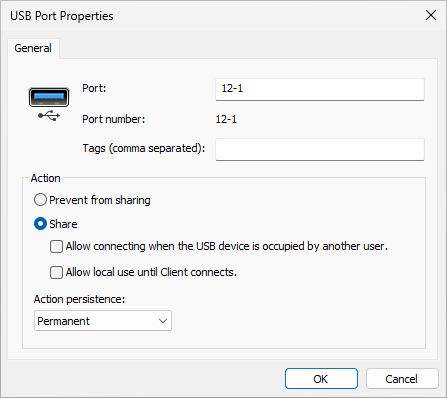Click the USB trident symbol below the port
447x398 pixels.
pos(49,116)
